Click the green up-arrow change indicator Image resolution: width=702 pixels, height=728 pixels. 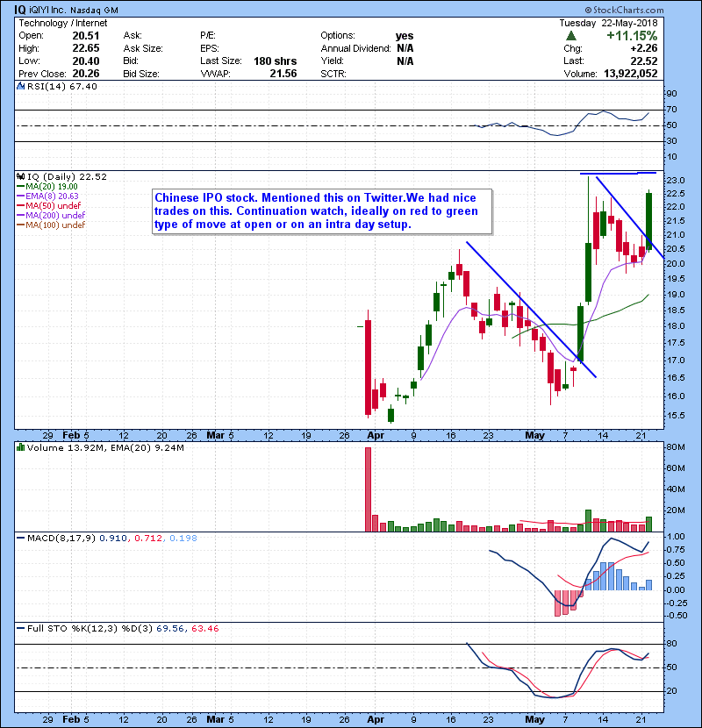click(x=571, y=36)
